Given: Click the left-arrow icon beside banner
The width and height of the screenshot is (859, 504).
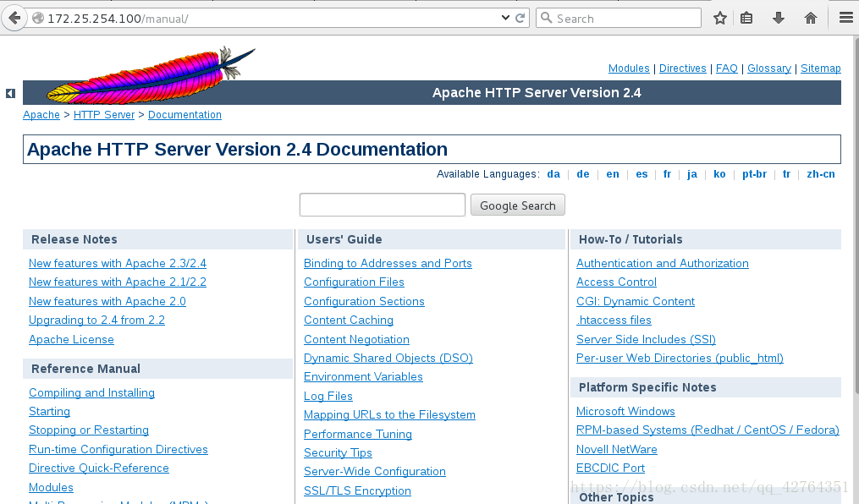Looking at the screenshot, I should pos(10,94).
